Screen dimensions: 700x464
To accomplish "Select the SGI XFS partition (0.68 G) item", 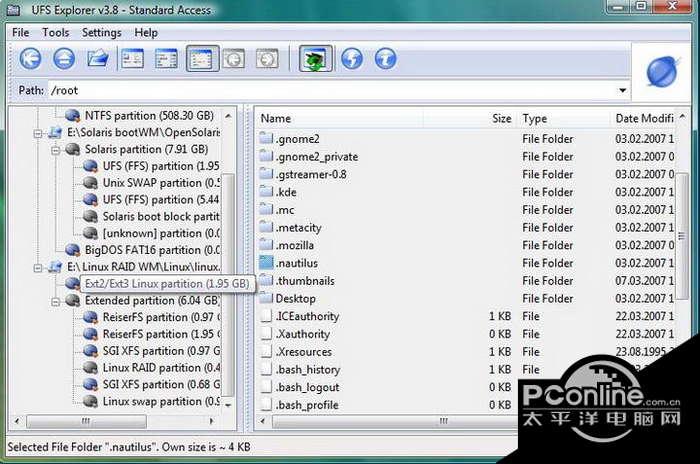I will [161, 385].
